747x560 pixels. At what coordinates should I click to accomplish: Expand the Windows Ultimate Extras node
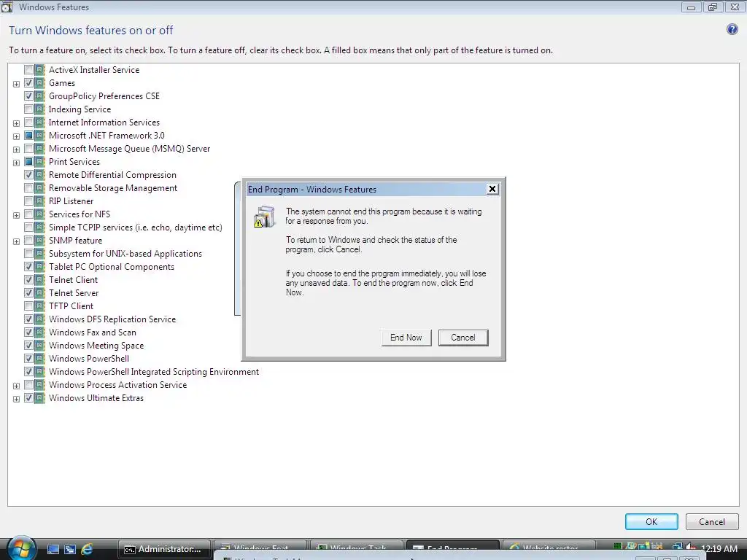(x=16, y=399)
